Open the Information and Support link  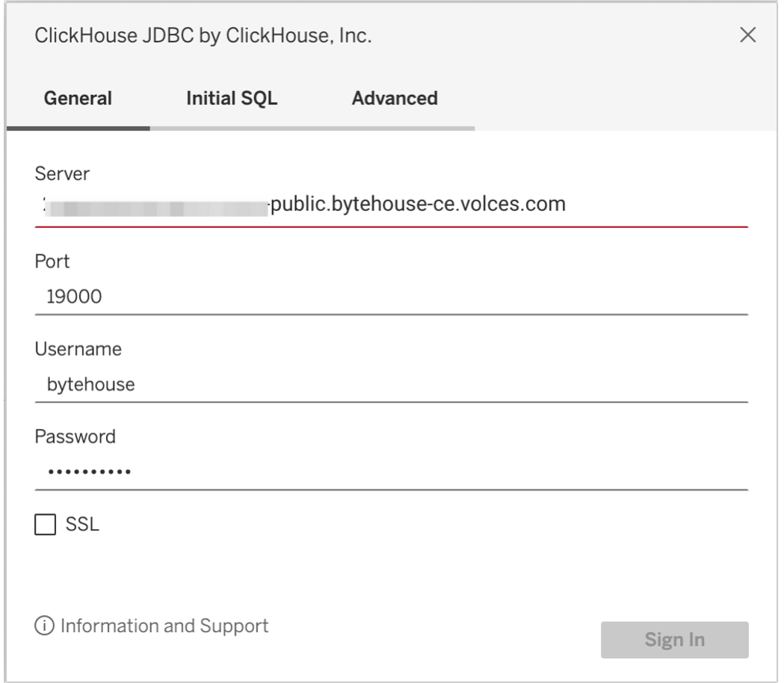[x=164, y=625]
